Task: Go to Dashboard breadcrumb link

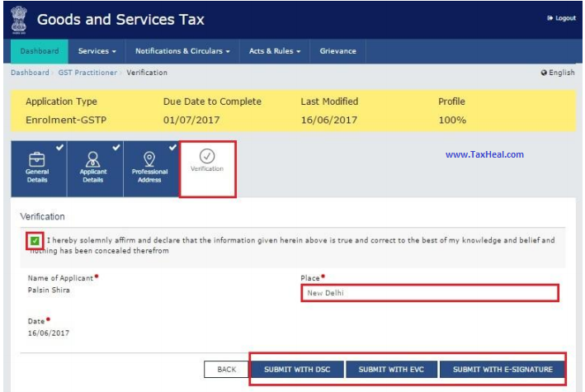Action: coord(29,73)
